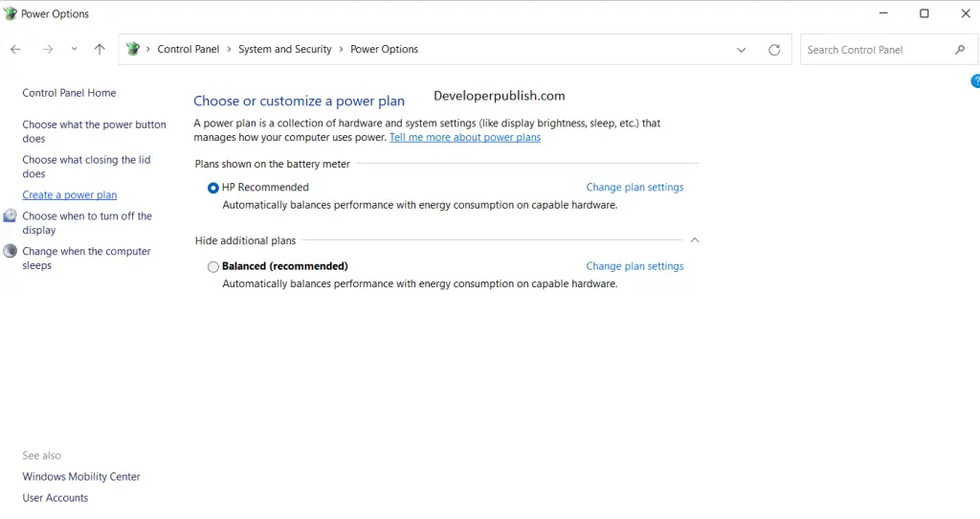This screenshot has height=519, width=980.
Task: Click the turn off display clock icon
Action: (x=10, y=215)
